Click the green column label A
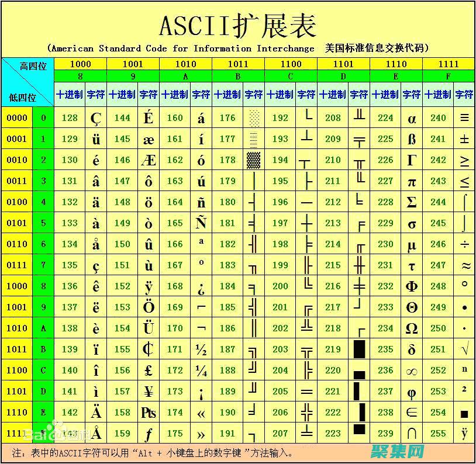This screenshot has width=476, height=464. coord(185,77)
